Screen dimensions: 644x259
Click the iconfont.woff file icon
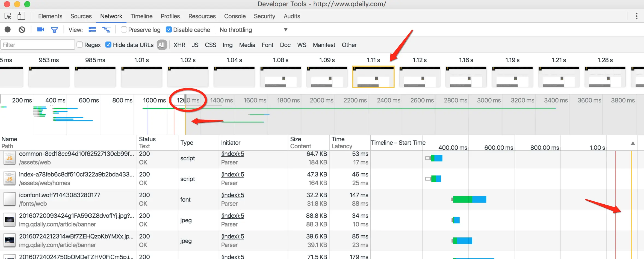click(9, 199)
